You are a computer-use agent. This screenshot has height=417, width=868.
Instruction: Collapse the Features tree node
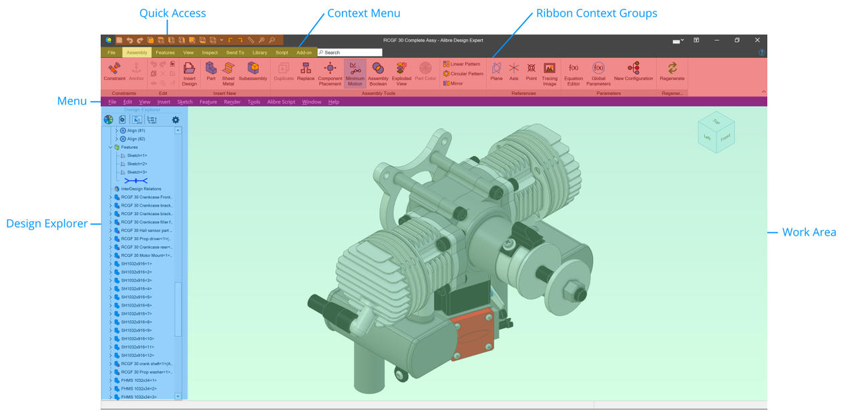click(110, 147)
